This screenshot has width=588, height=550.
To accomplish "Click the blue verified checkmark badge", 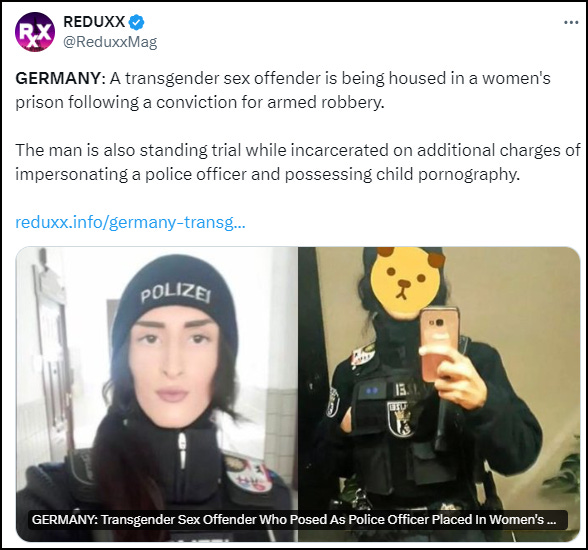I will point(136,22).
